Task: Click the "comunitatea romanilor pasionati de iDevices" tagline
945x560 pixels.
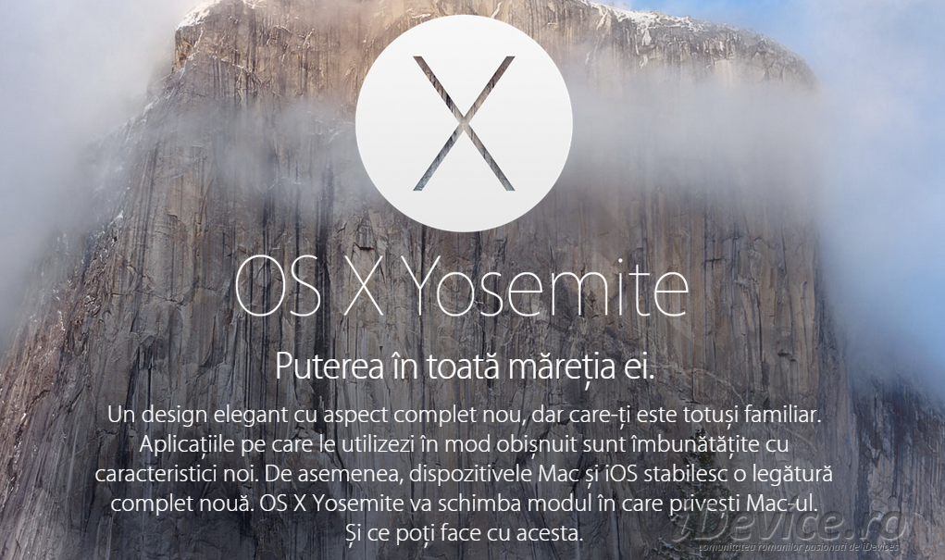Action: pos(799,547)
